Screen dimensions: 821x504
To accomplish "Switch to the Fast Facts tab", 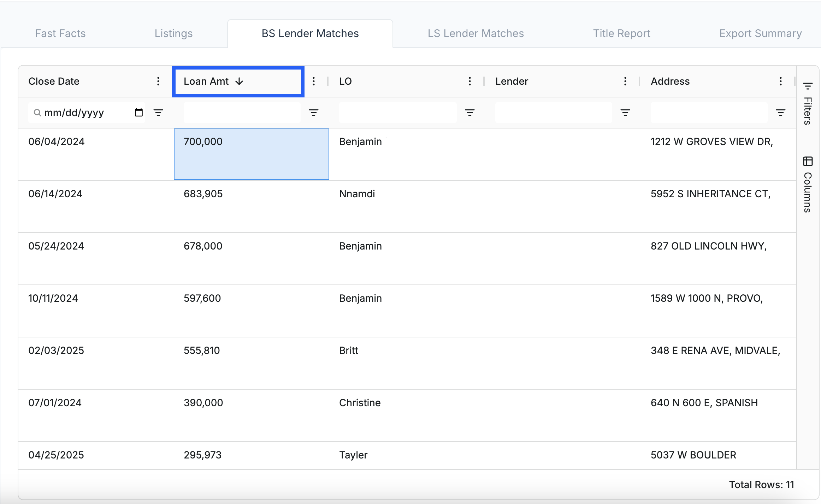I will pos(60,34).
